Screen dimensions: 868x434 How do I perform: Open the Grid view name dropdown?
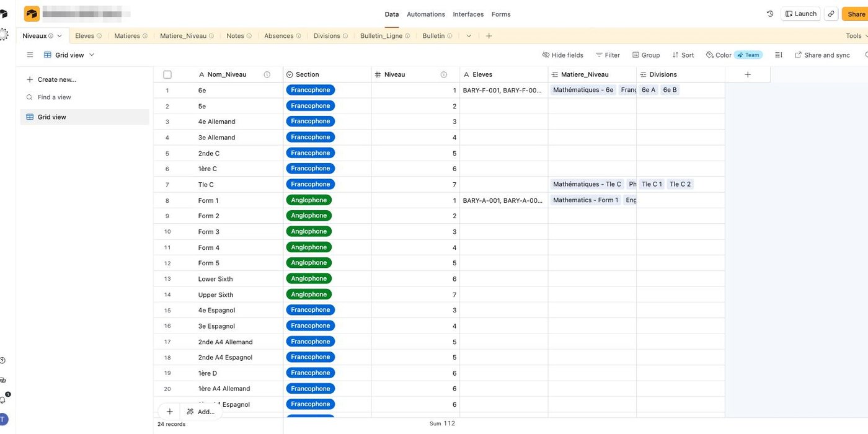(x=69, y=55)
